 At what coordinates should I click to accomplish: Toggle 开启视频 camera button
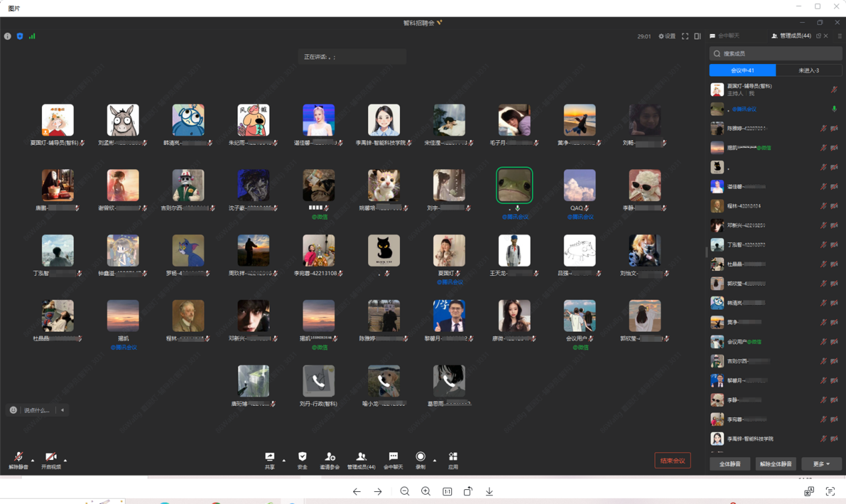pos(51,457)
